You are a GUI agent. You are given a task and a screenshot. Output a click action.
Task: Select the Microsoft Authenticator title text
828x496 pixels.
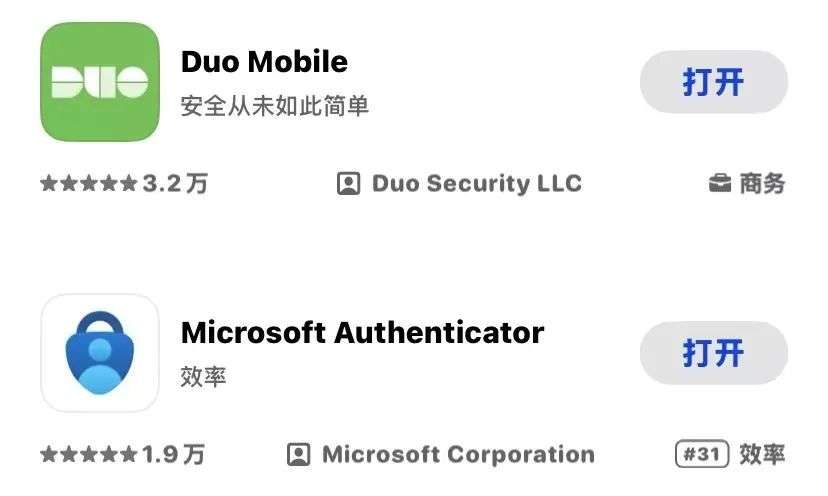point(362,333)
